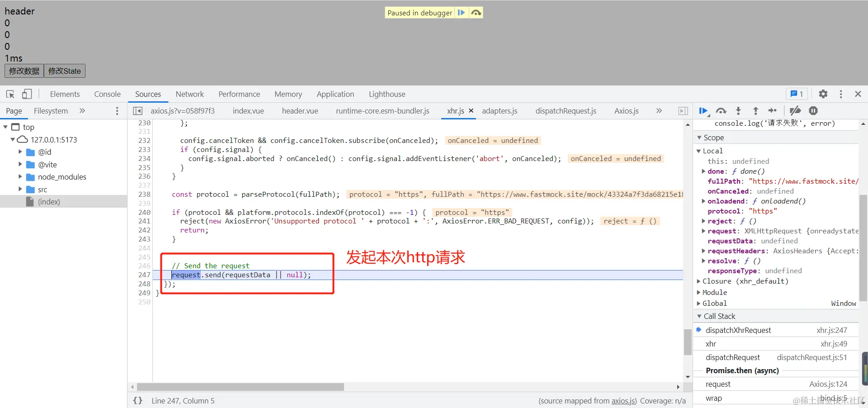
Task: Expand the request XMLHttpRequest variable
Action: click(x=703, y=231)
